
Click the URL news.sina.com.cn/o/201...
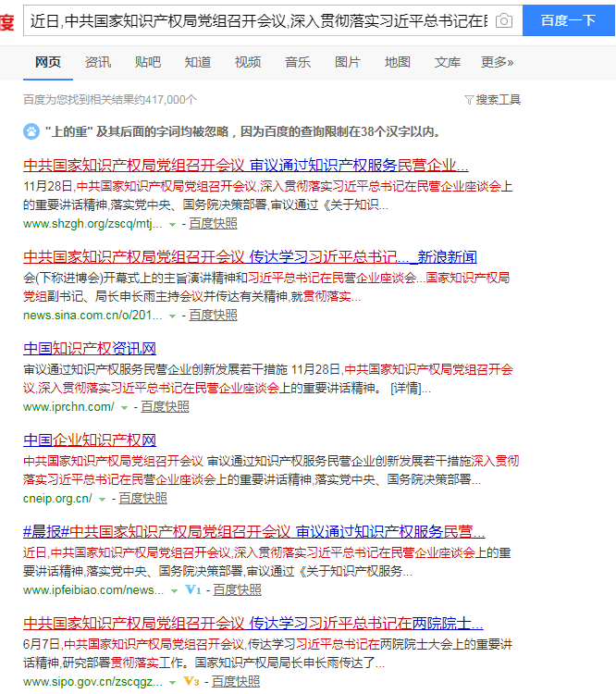tap(92, 316)
